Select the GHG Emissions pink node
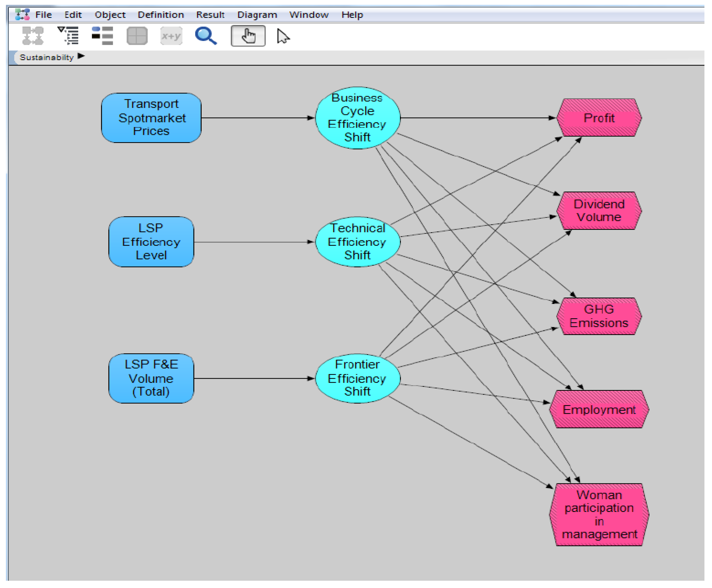Screen dimensions: 712x588 (598, 316)
